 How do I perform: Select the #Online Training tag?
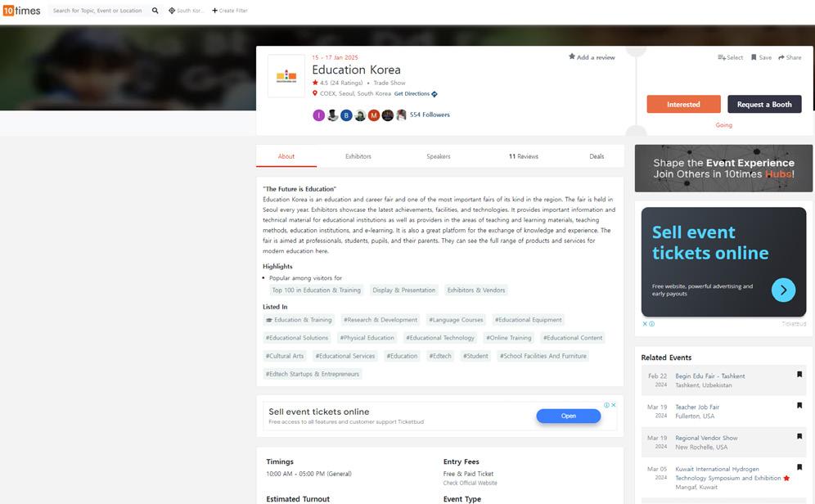pyautogui.click(x=509, y=338)
